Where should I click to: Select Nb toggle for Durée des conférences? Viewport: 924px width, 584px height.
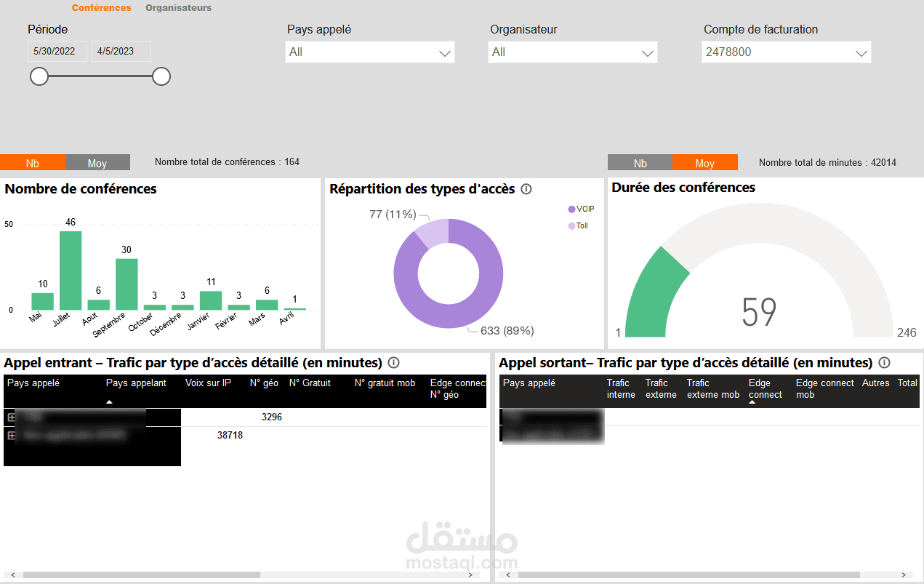pyautogui.click(x=640, y=163)
